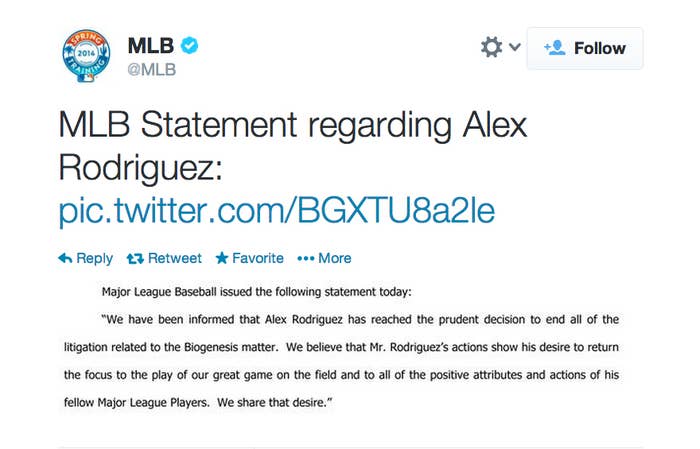Follow the MLB account

[585, 48]
